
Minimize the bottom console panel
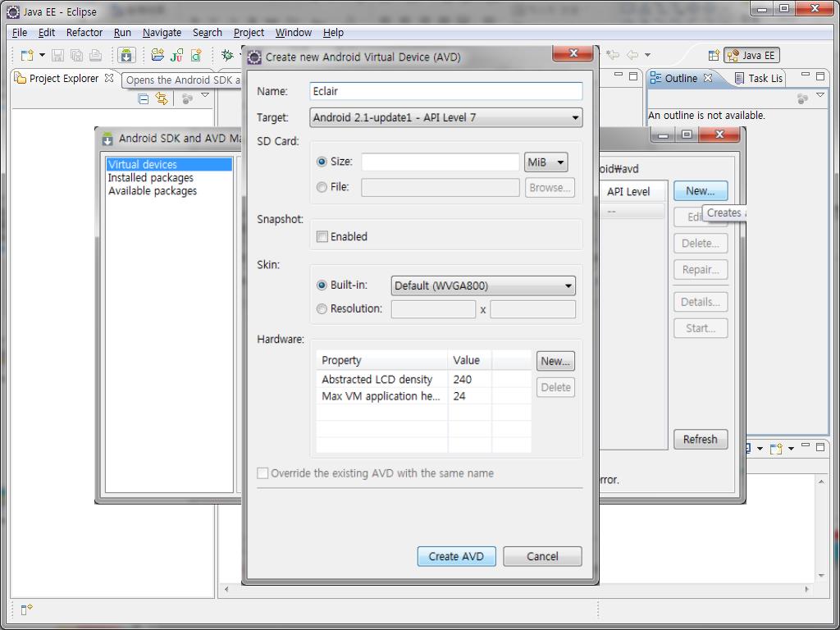tap(806, 445)
